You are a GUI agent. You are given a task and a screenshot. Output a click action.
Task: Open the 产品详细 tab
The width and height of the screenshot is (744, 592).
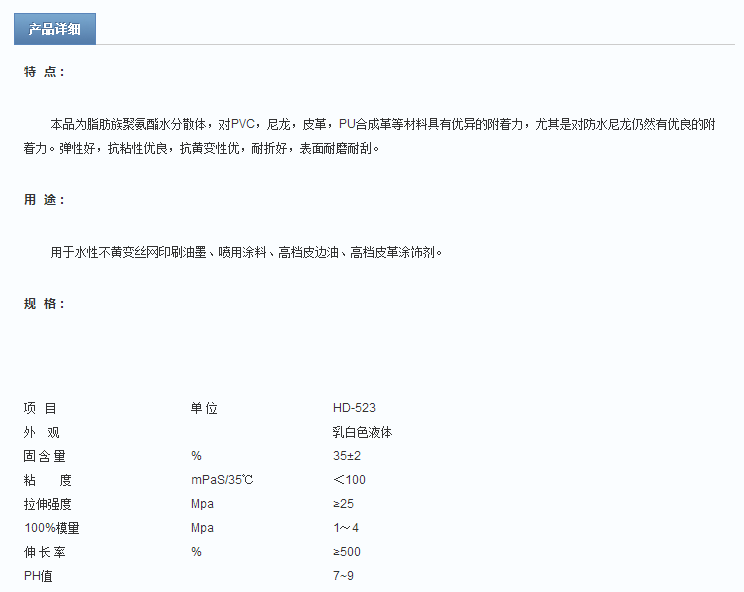pyautogui.click(x=55, y=29)
